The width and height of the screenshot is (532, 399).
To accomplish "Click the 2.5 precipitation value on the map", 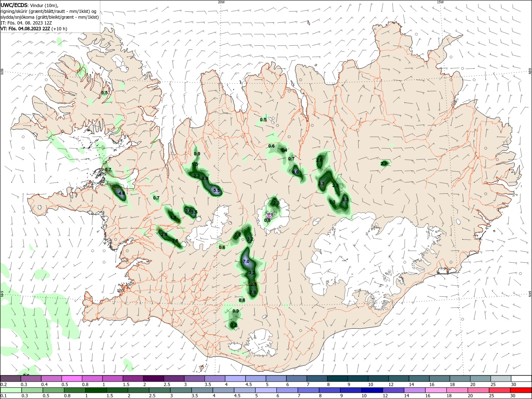I will 254,284.
